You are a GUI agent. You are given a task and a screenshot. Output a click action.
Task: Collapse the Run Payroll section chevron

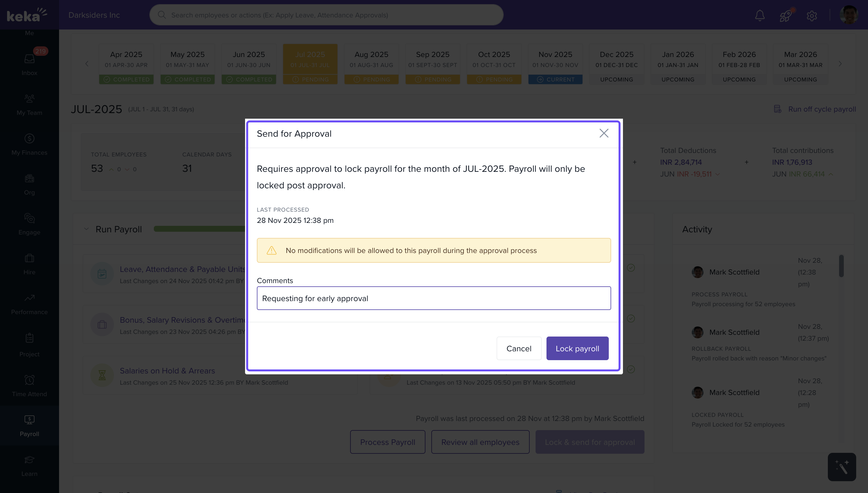[86, 229]
